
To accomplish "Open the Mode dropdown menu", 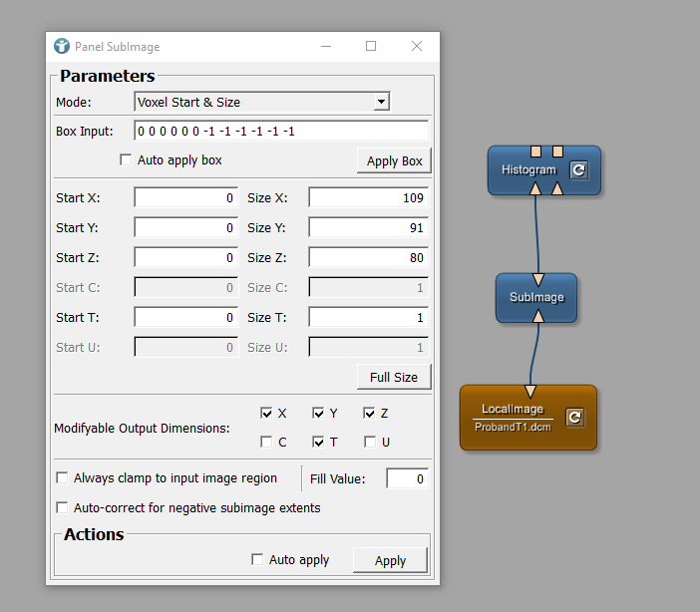I will (x=262, y=102).
